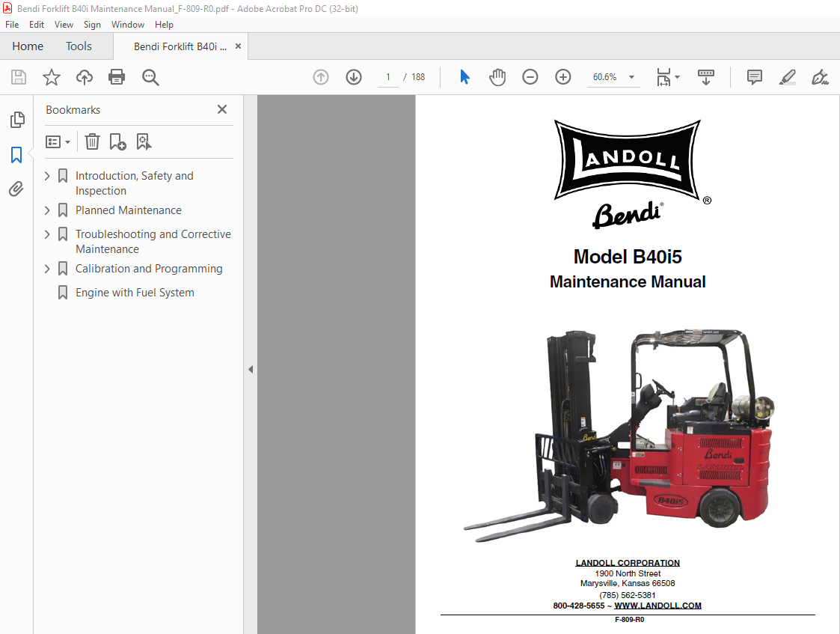Image resolution: width=840 pixels, height=634 pixels.
Task: Expand Troubleshooting and Corrective Maintenance bookmark
Action: (x=47, y=234)
